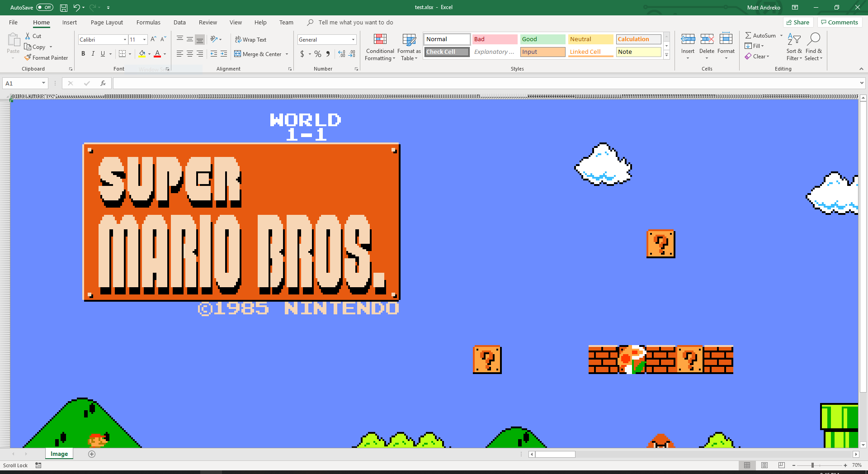
Task: Open Conditional Formatting menu
Action: (x=380, y=47)
